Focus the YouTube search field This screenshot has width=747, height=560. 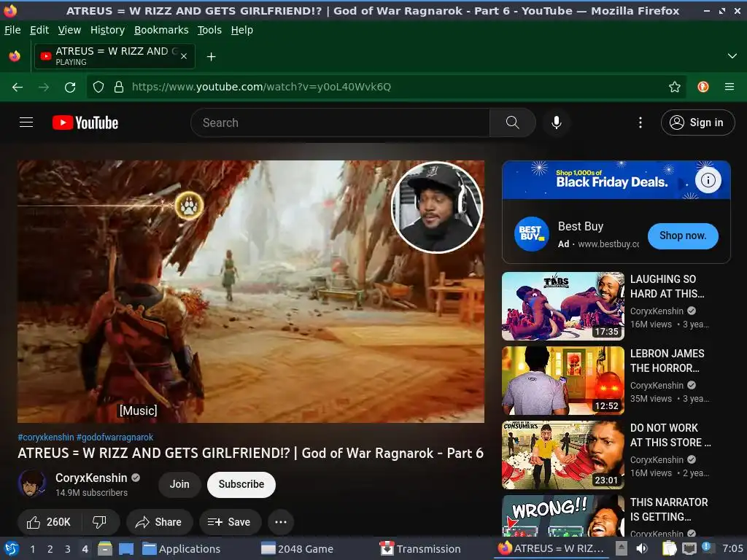340,122
